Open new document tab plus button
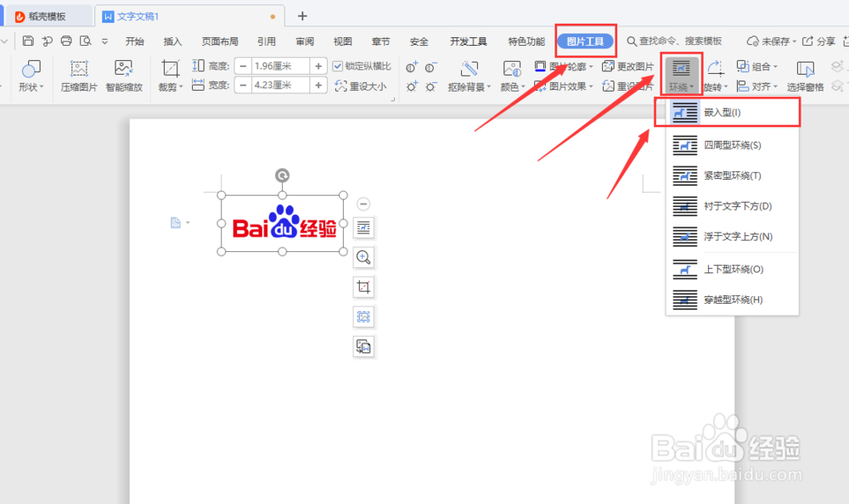Screen dimensions: 849x504 coord(302,16)
